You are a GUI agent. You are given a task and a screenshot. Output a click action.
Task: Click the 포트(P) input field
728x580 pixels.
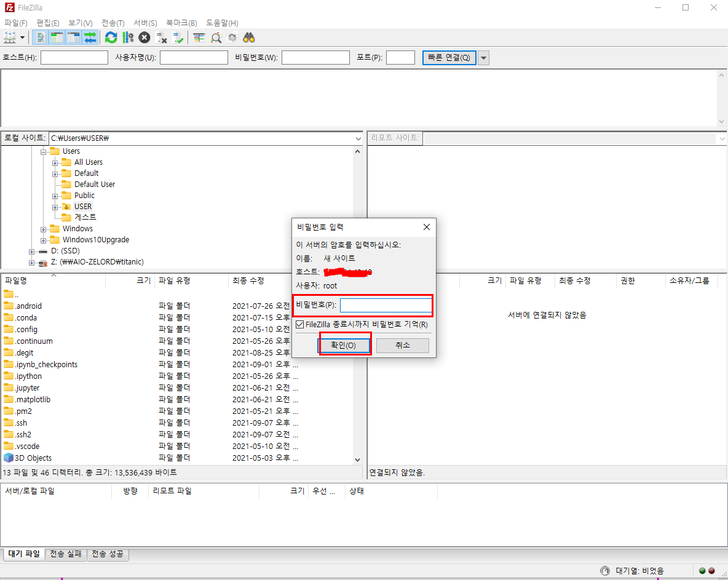click(401, 58)
